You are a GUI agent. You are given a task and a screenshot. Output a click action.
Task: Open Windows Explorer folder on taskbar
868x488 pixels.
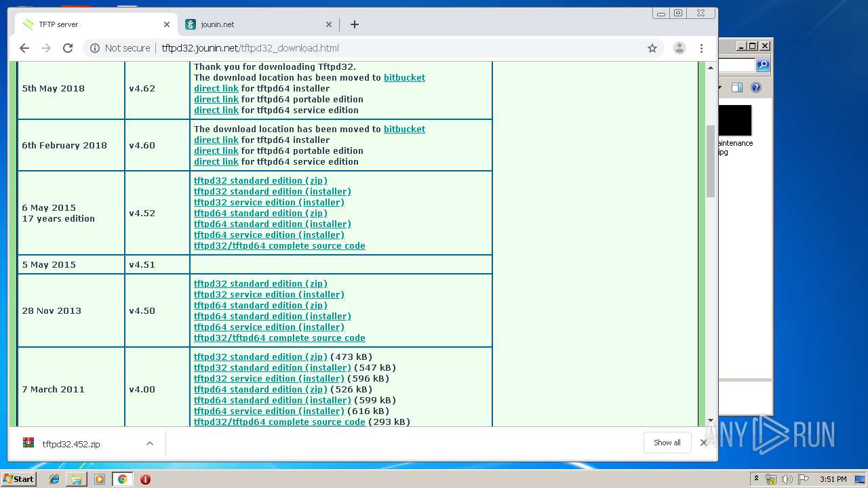pyautogui.click(x=77, y=479)
